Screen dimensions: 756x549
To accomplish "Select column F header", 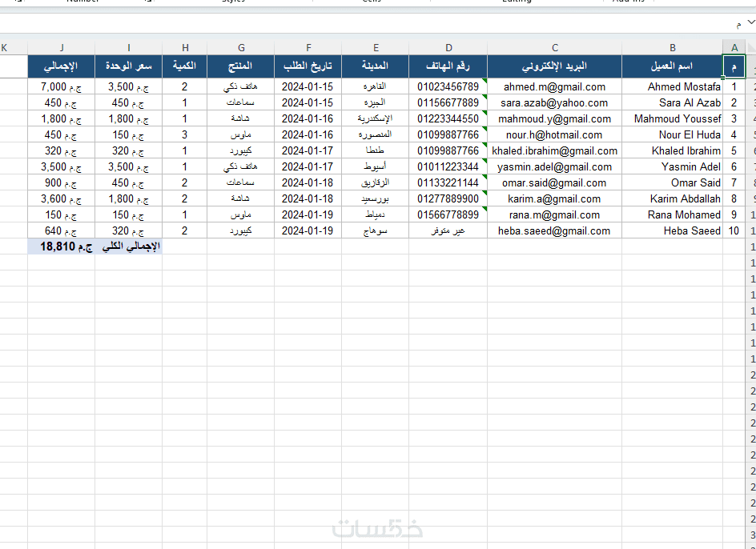I will click(308, 47).
